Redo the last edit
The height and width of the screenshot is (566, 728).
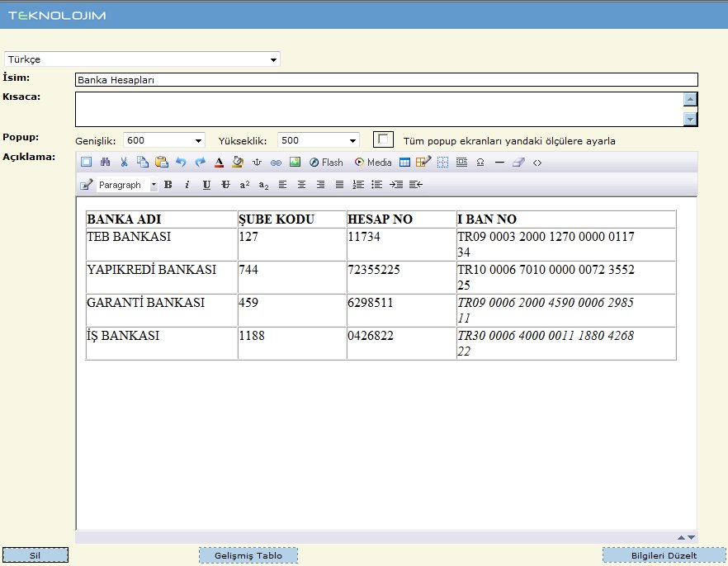[x=200, y=162]
